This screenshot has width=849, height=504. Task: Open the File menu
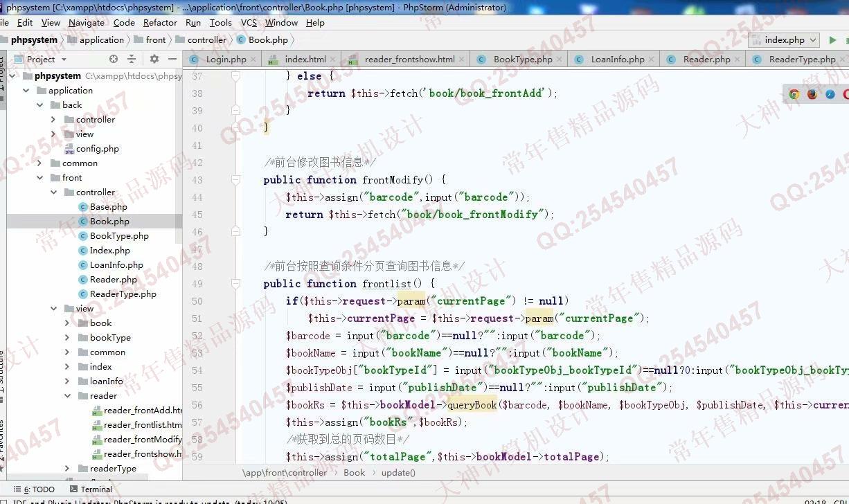5,22
